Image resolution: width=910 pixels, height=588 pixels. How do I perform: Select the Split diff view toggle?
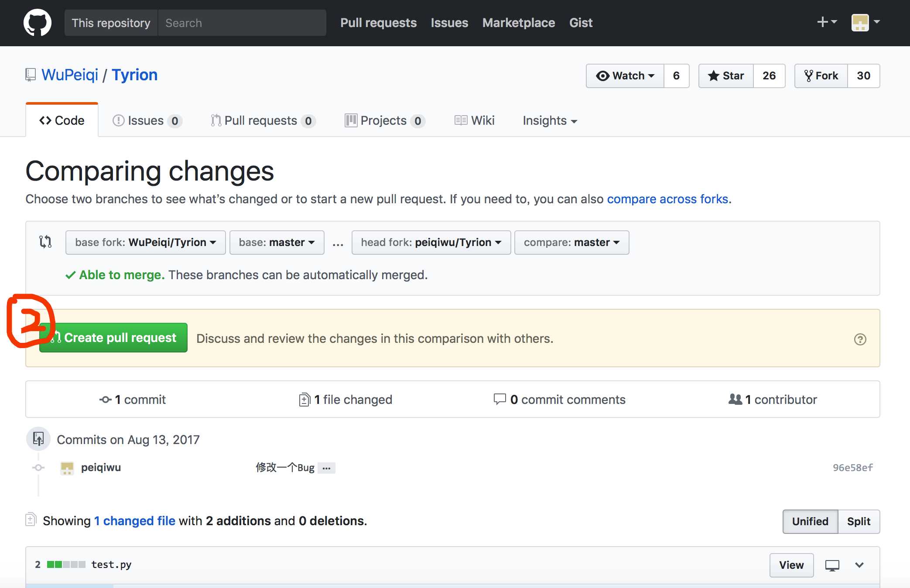859,520
